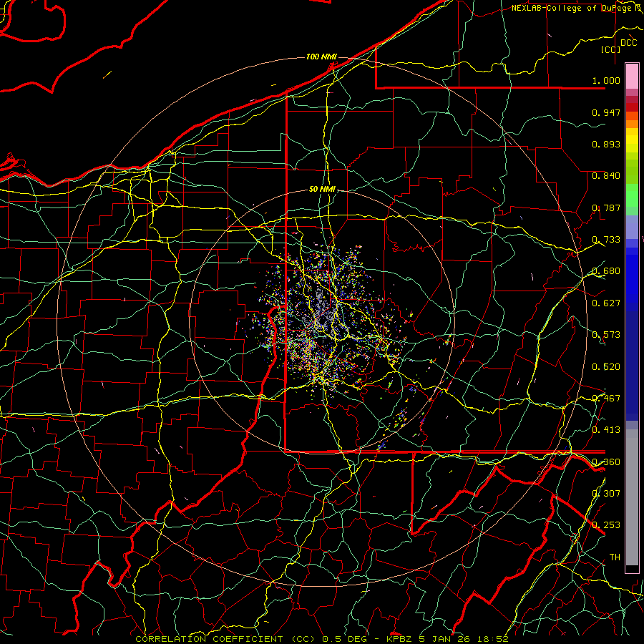644x644 pixels.
Task: Click the 1.000 value on the color scale
Action: [606, 80]
